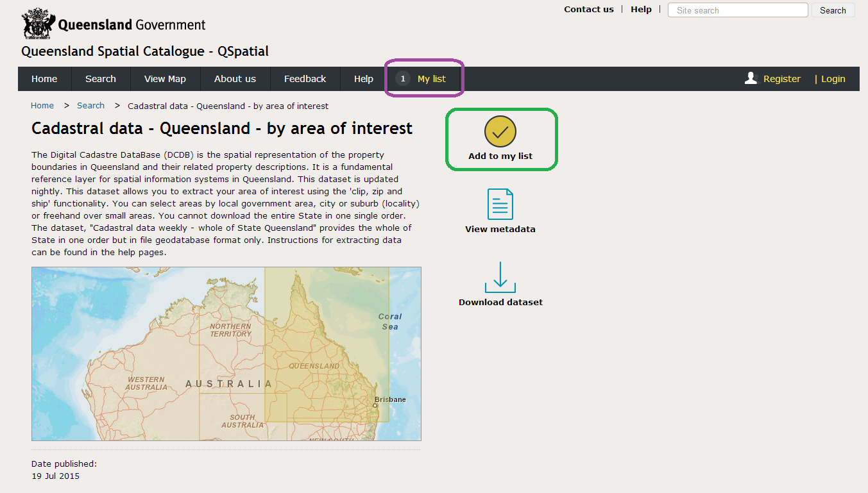This screenshot has height=493, width=868.
Task: Open My list in the navigation bar
Action: click(432, 79)
